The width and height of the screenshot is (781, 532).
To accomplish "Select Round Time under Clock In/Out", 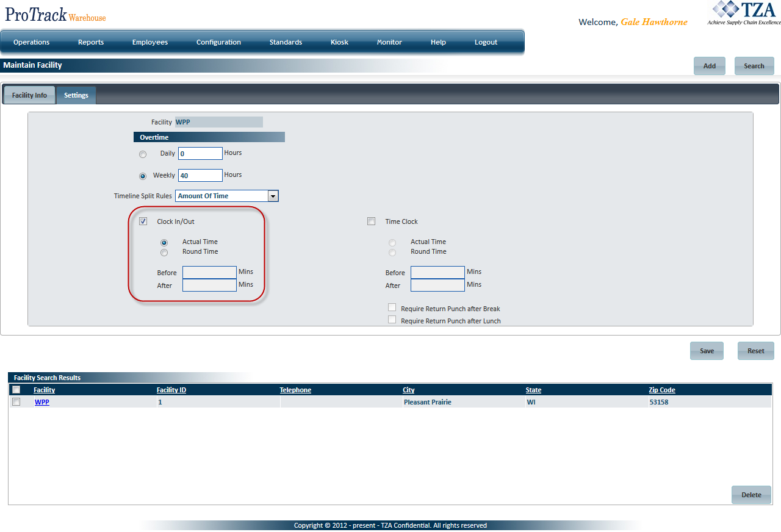I will (164, 253).
